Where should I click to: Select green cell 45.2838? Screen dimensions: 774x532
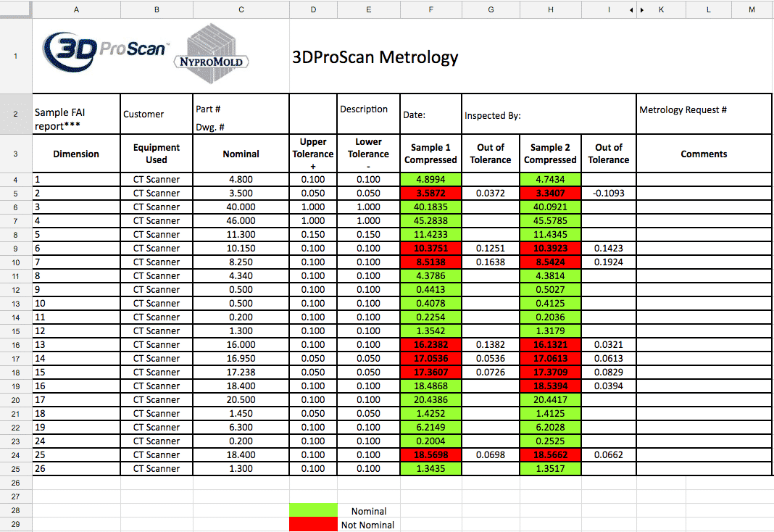pyautogui.click(x=431, y=221)
